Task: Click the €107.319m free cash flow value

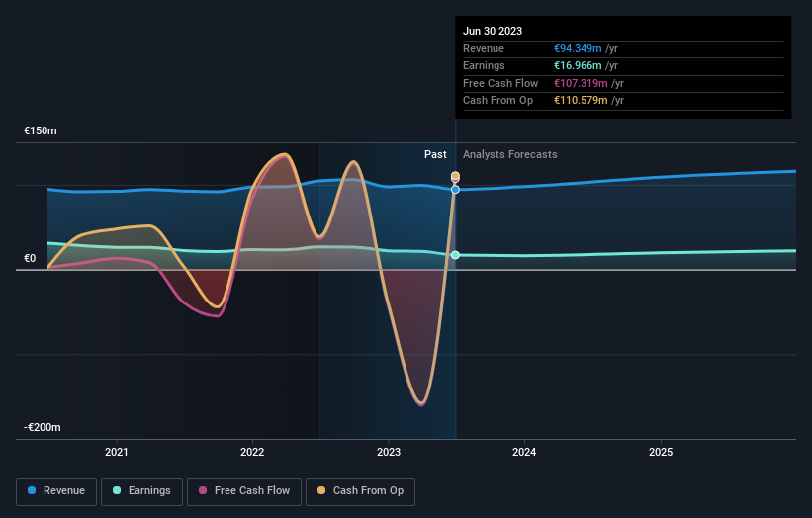Action: click(581, 83)
